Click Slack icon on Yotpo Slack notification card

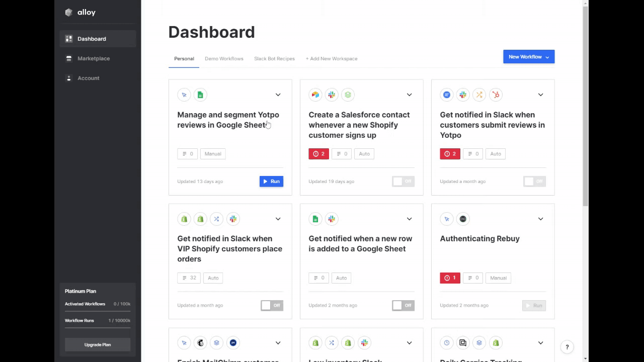click(463, 95)
